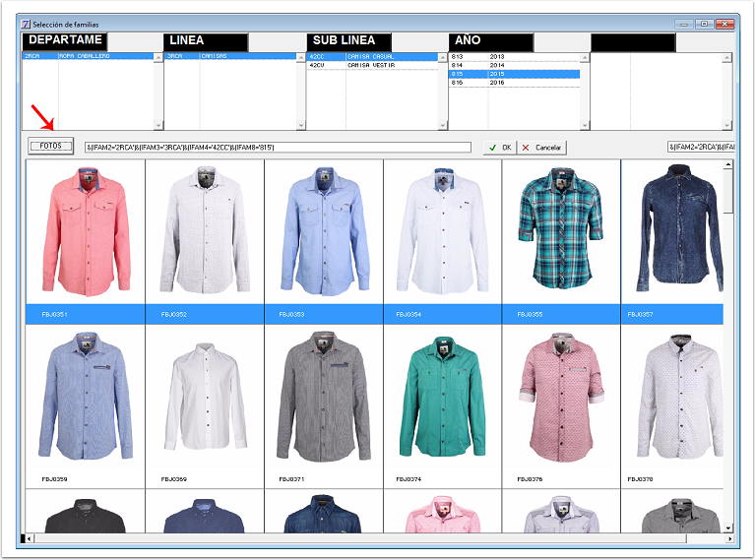Screen dimensions: 755x560
Task: Click the FOTOS button
Action: 50,146
